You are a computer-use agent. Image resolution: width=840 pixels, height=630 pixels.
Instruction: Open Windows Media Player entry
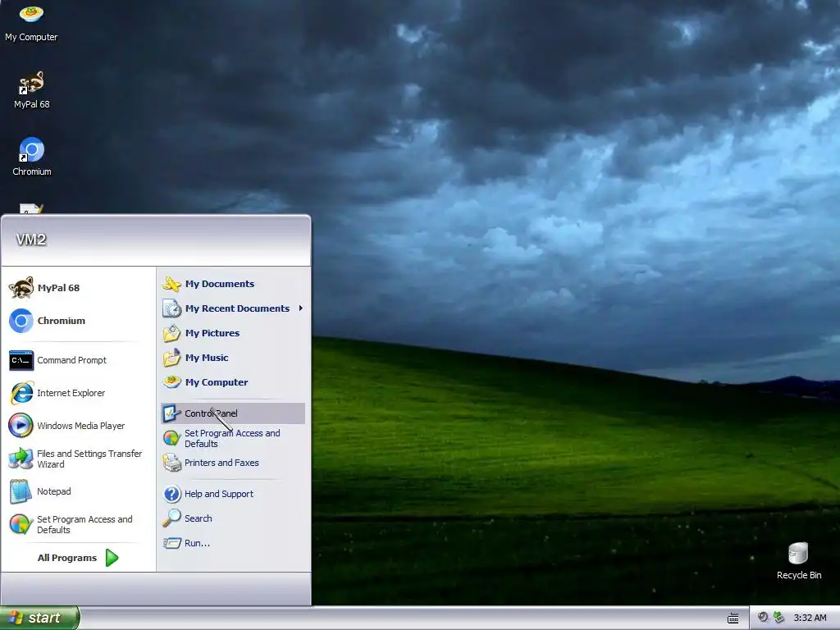pyautogui.click(x=78, y=426)
